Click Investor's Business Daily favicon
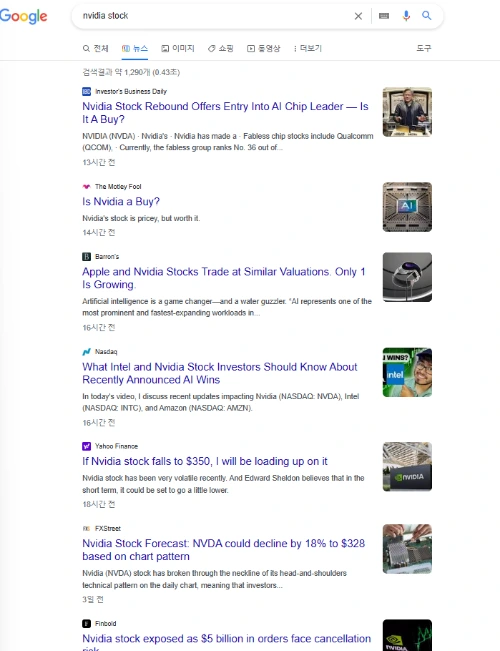This screenshot has height=651, width=500. [x=86, y=91]
